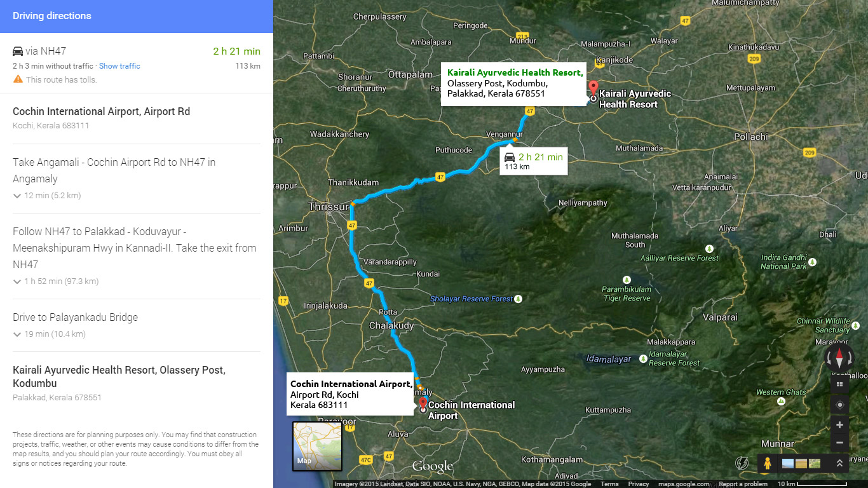
Task: Click the car icon beside via NH47
Action: [x=18, y=51]
